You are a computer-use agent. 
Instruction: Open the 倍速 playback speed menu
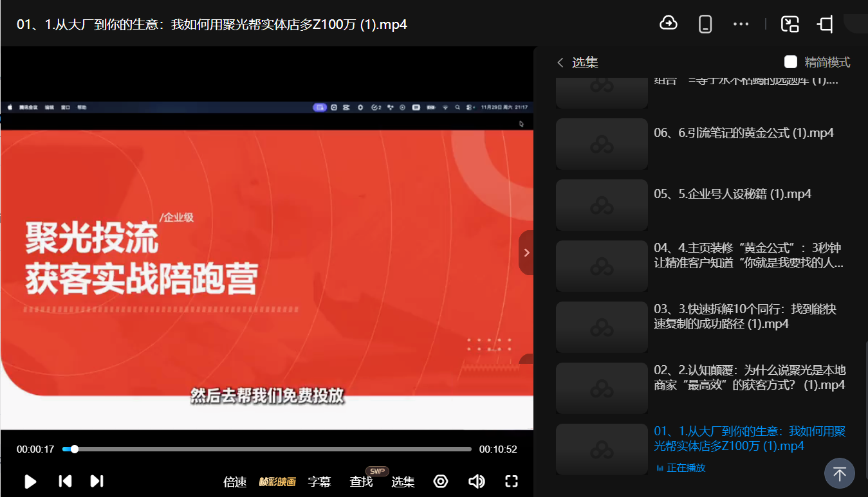pyautogui.click(x=235, y=482)
